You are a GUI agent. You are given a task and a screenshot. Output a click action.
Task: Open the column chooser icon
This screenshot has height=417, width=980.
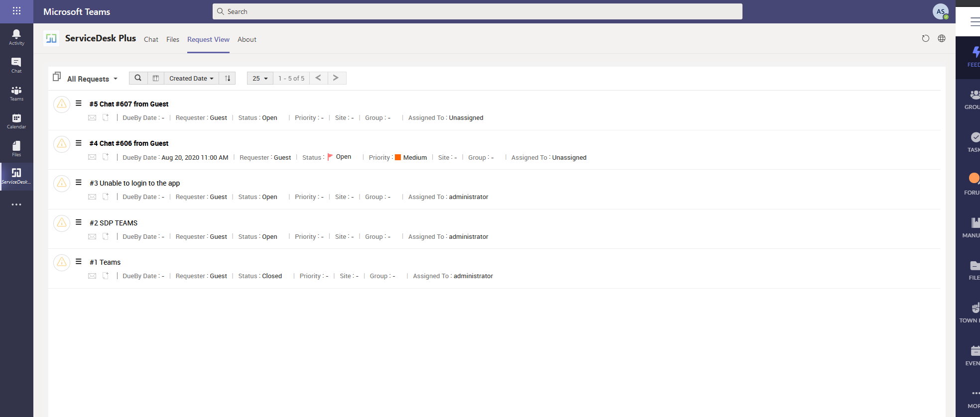point(155,78)
